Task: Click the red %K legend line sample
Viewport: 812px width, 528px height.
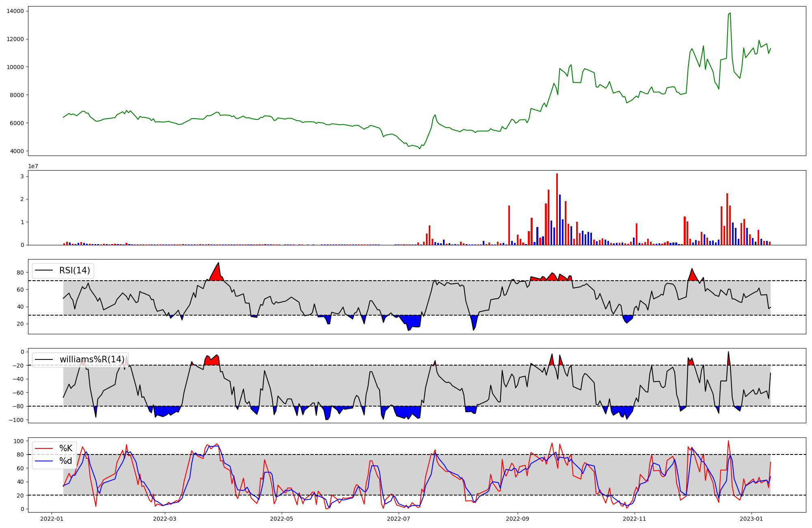Action: pyautogui.click(x=44, y=448)
